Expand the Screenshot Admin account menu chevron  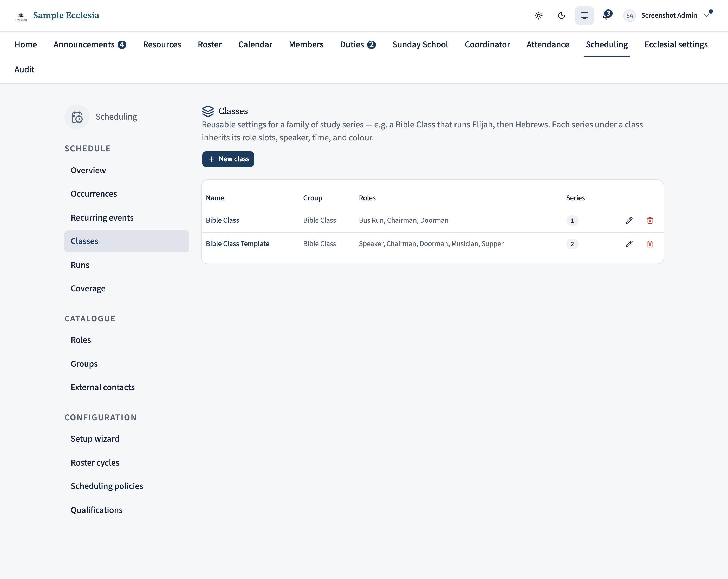[706, 16]
